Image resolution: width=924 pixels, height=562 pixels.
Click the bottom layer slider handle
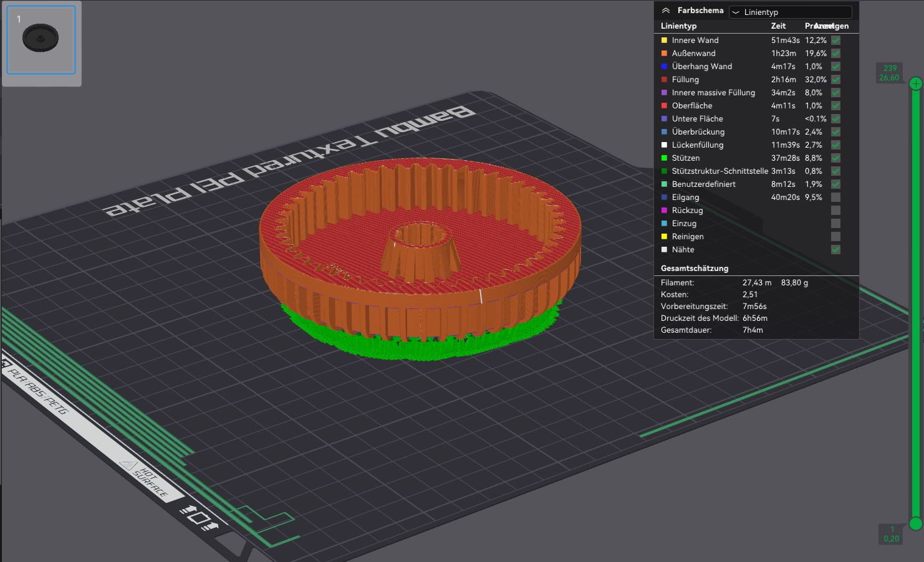click(x=915, y=523)
